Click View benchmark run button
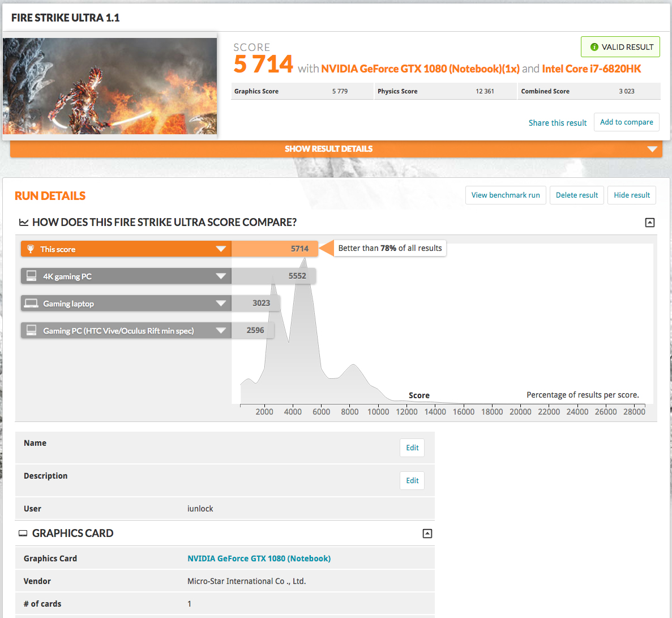The height and width of the screenshot is (618, 672). coord(506,195)
